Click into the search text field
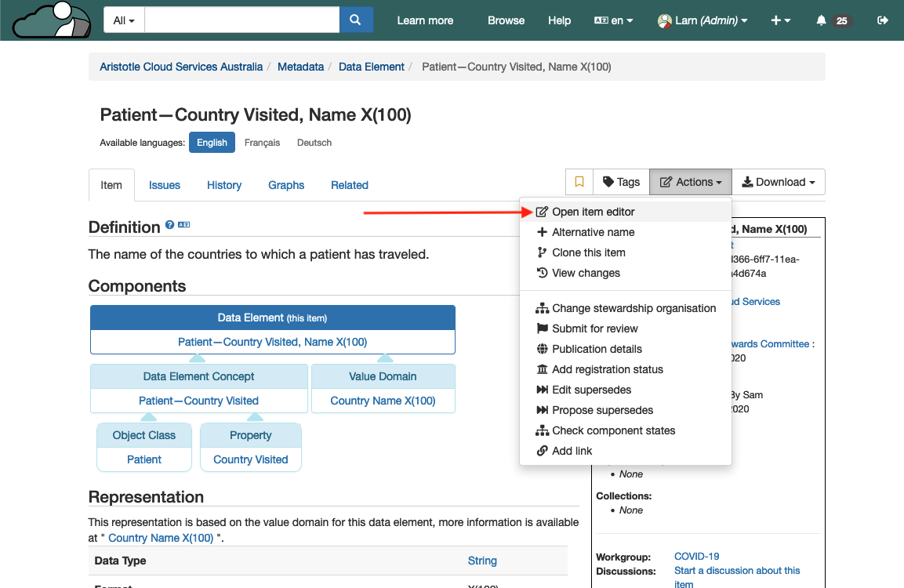The height and width of the screenshot is (588, 904). 241,20
